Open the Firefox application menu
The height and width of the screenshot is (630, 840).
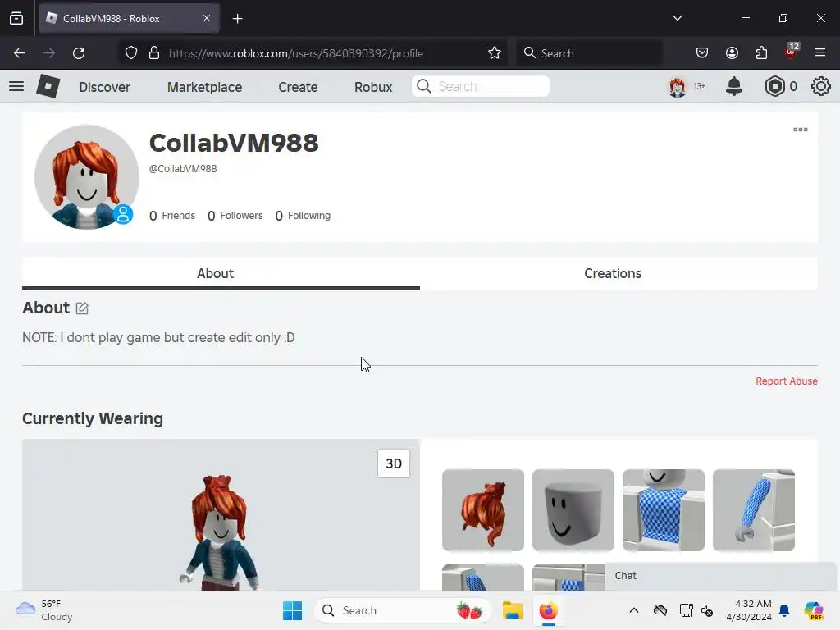coord(820,53)
